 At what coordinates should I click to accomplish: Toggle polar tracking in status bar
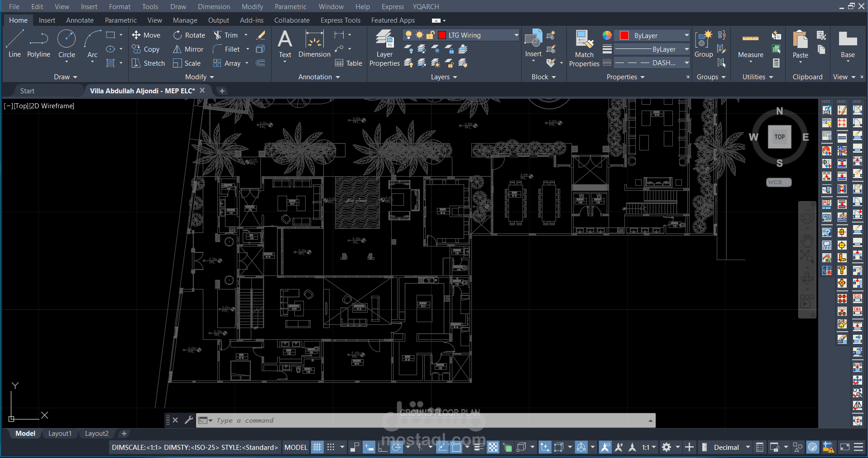pos(397,447)
